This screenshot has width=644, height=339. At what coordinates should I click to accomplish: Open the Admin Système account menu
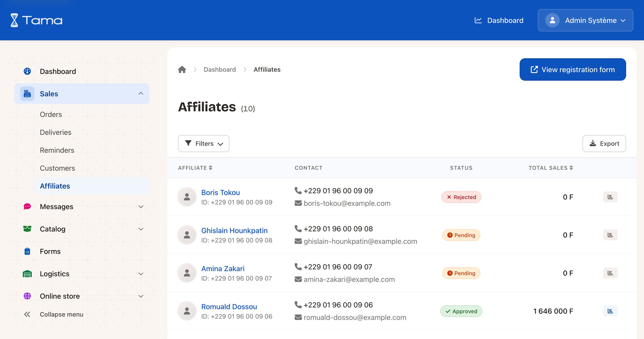(585, 20)
